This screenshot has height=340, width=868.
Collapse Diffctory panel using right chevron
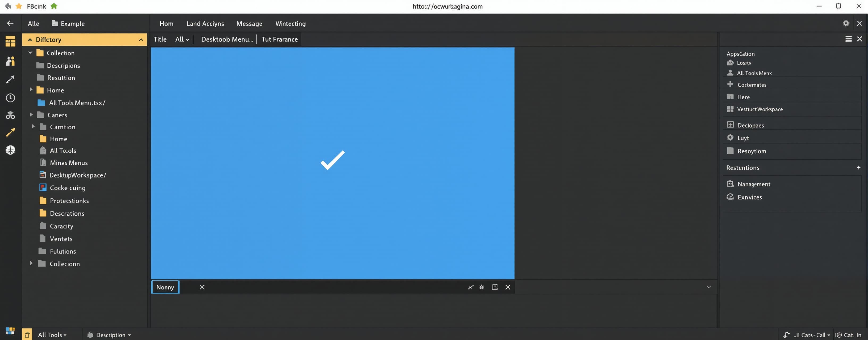pyautogui.click(x=141, y=40)
